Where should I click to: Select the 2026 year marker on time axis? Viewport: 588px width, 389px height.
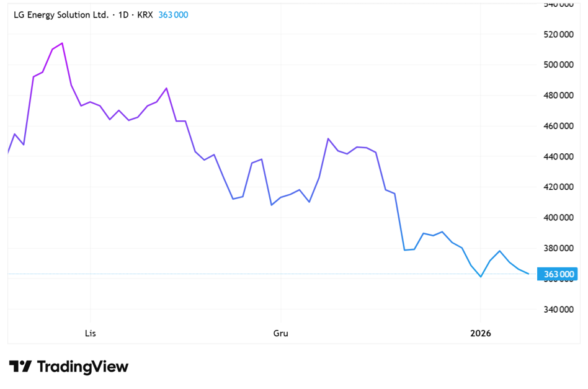click(x=480, y=333)
